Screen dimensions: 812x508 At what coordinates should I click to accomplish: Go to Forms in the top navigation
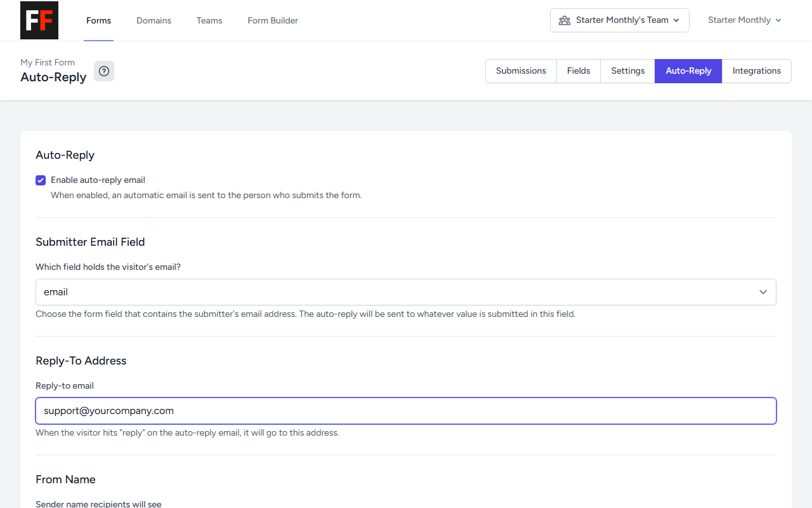pos(99,20)
